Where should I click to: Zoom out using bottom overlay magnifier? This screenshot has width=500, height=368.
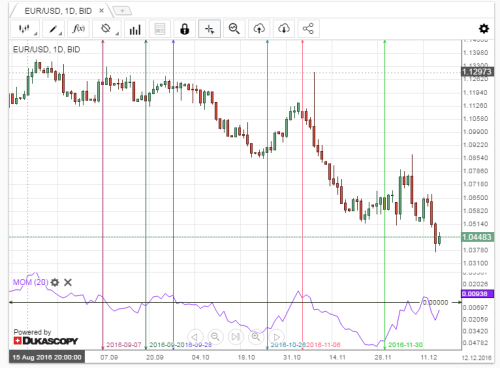pyautogui.click(x=215, y=337)
